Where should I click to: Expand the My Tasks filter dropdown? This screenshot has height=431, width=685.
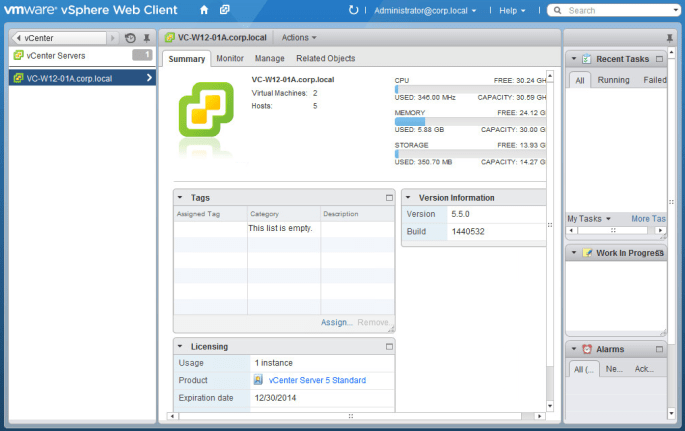[589, 218]
